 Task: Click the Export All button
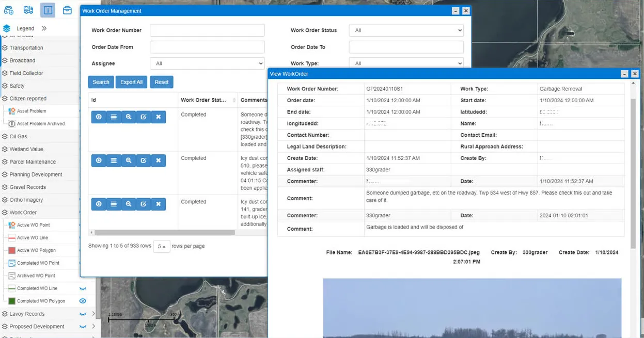pos(131,82)
